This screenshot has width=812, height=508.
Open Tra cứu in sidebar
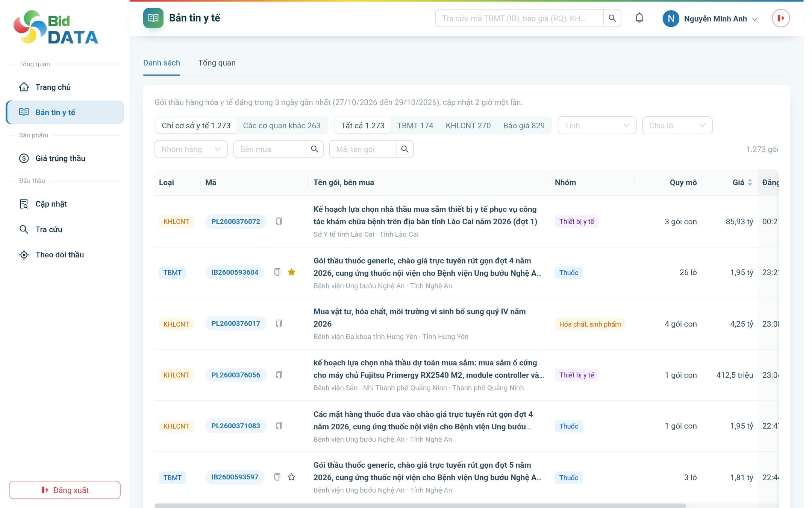(65, 229)
